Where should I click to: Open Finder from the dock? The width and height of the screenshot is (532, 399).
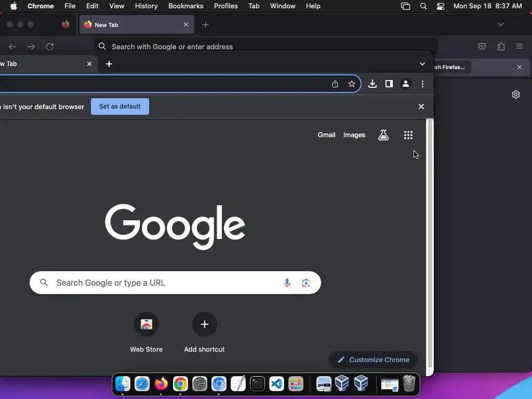pyautogui.click(x=123, y=384)
